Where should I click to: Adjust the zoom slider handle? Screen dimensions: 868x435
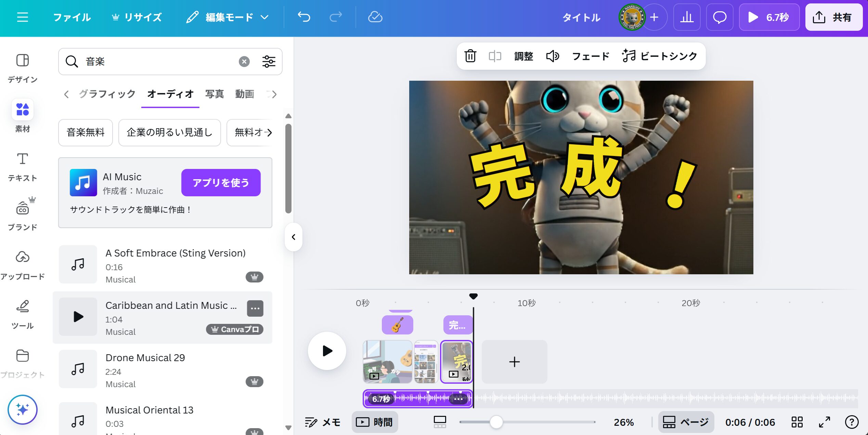pos(496,422)
